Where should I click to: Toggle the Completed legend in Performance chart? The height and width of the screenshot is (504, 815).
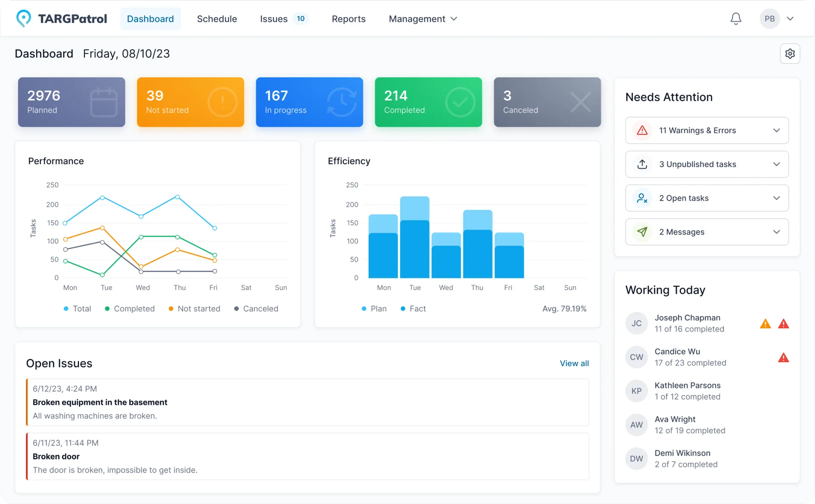[x=129, y=309]
